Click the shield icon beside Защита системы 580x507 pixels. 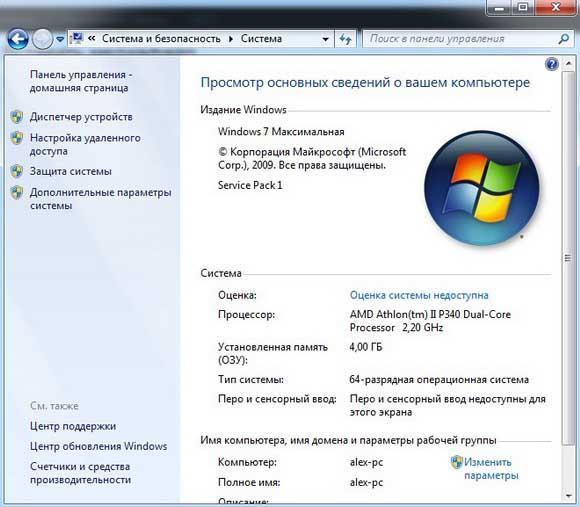pyautogui.click(x=17, y=171)
